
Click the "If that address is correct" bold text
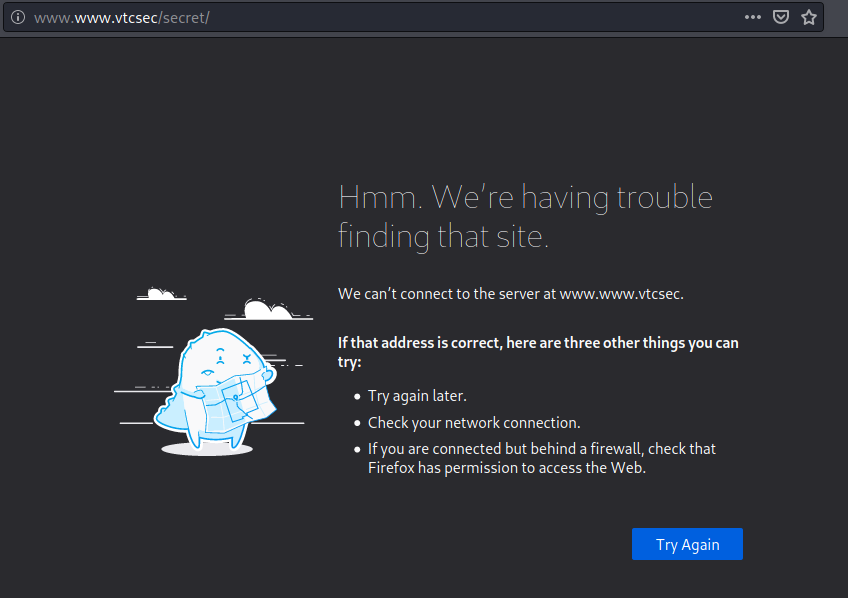538,352
